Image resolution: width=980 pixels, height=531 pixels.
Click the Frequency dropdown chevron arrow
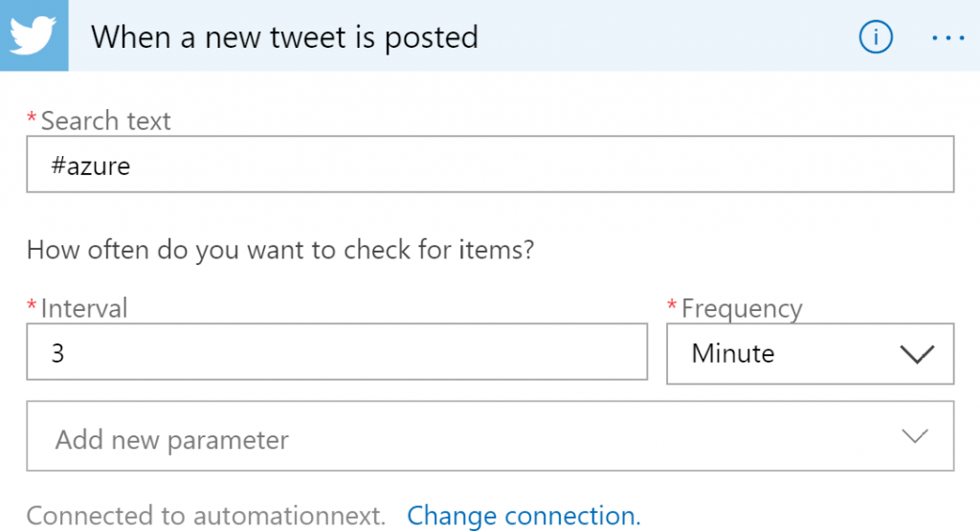click(916, 354)
